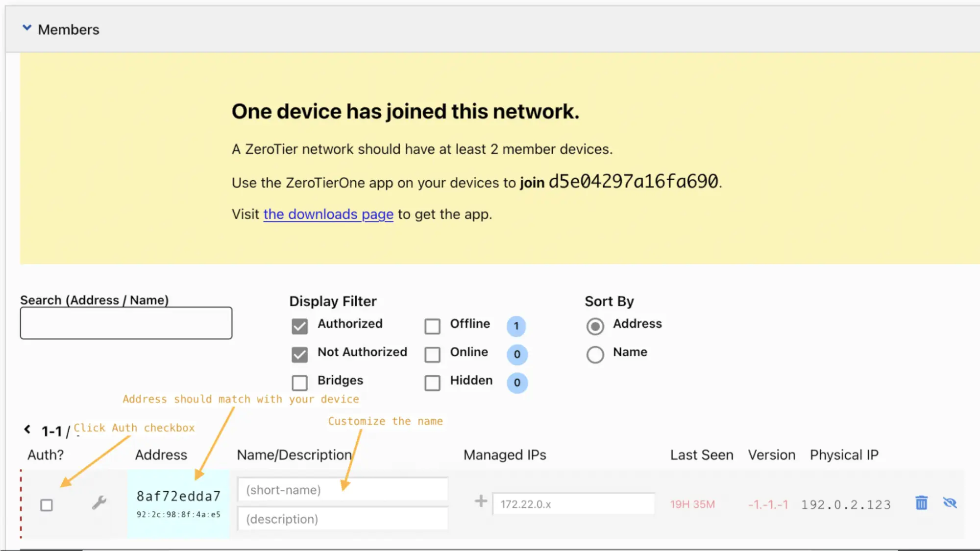Hide the member via the eye-slash icon
Screen dimensions: 980x551
(950, 503)
